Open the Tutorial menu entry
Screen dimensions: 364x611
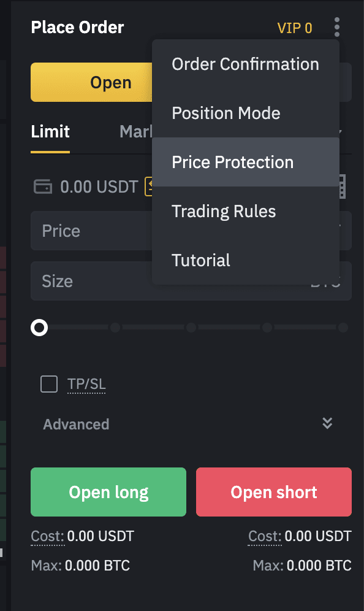pyautogui.click(x=246, y=260)
